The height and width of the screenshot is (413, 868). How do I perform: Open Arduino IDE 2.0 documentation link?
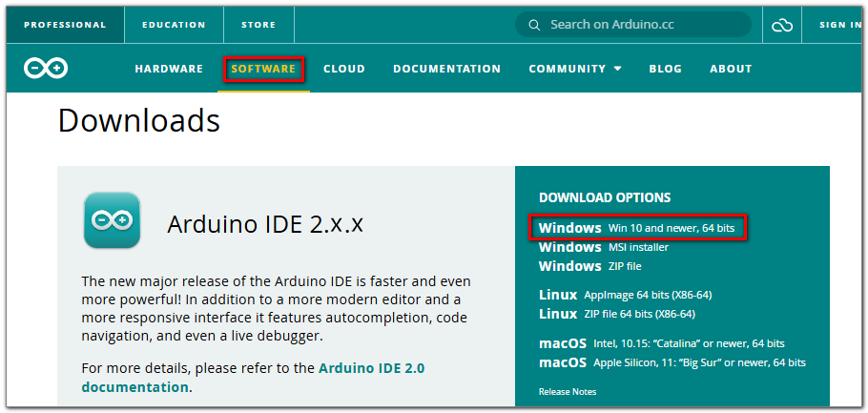coord(253,377)
